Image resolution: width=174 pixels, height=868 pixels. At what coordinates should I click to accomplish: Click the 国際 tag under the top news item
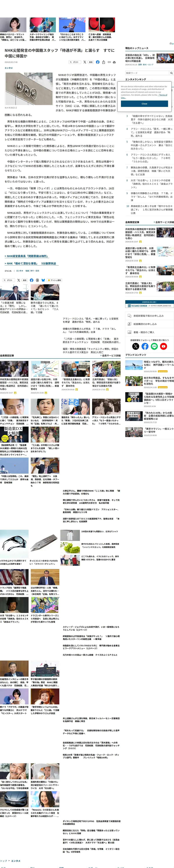pos(140,64)
